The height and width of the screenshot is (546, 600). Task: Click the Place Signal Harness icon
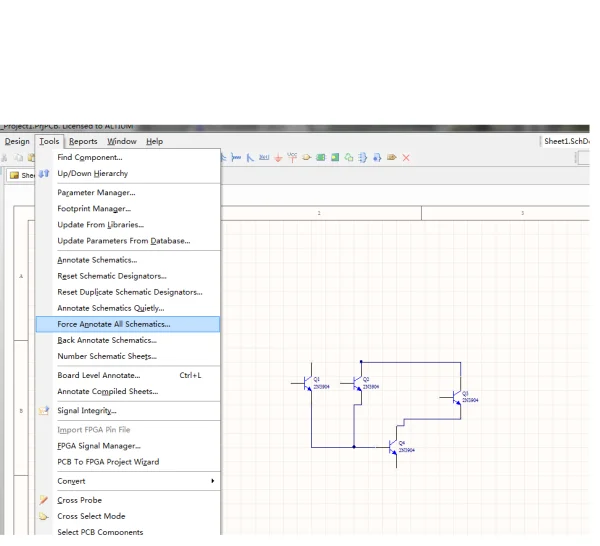tap(236, 158)
